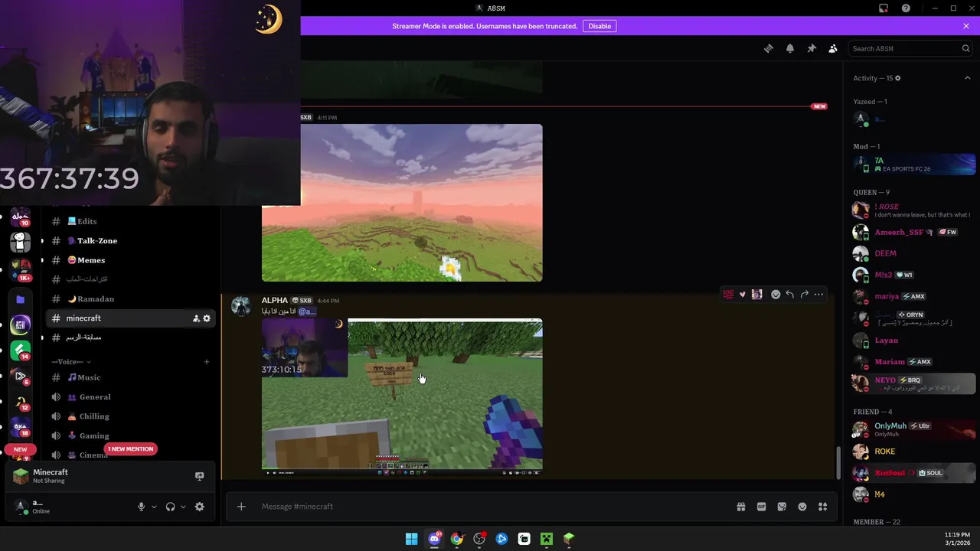Open the sticker picker

pos(782,507)
